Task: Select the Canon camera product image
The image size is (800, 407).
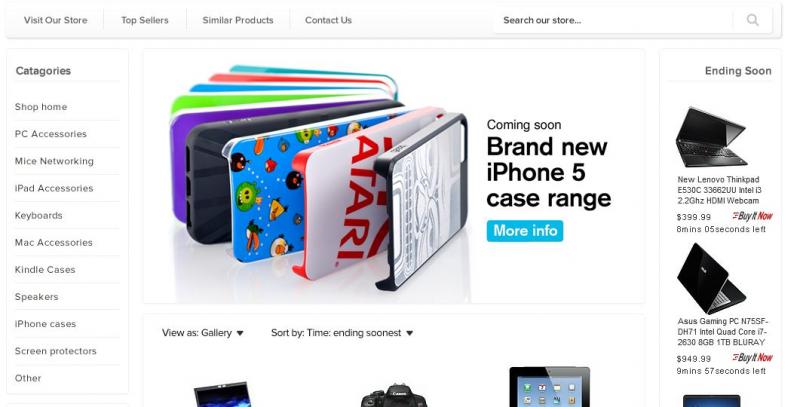Action: click(x=393, y=395)
